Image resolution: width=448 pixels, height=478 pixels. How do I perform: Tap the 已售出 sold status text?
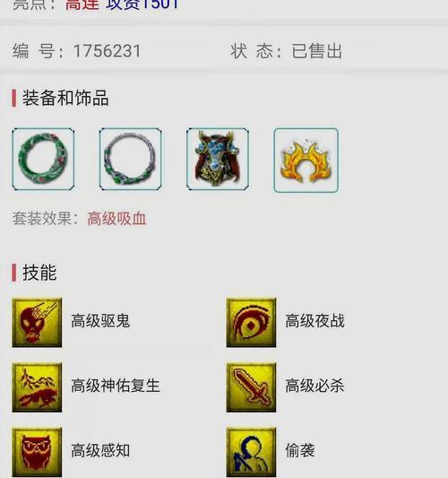pos(317,51)
